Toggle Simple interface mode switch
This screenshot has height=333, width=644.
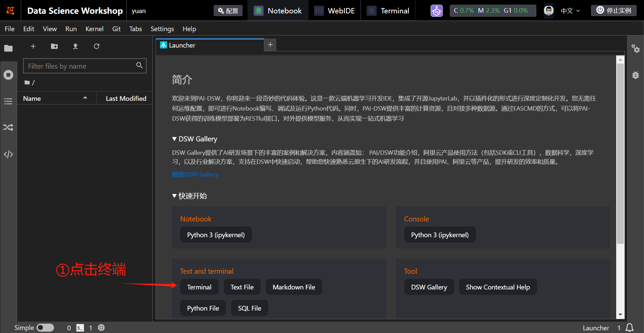point(45,328)
